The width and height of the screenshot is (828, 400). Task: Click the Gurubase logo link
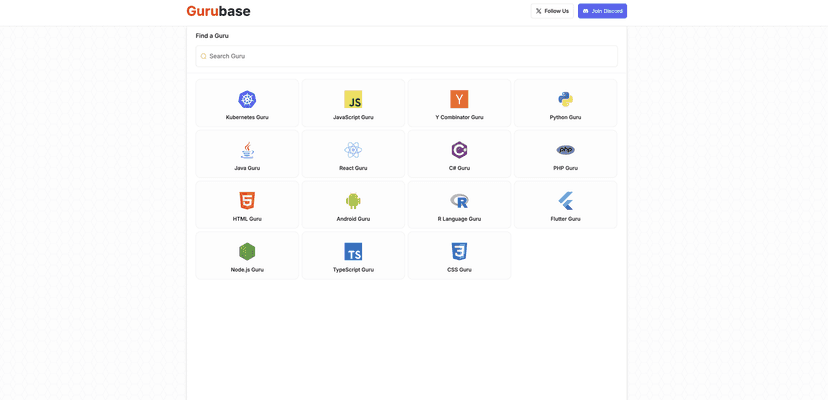click(218, 11)
